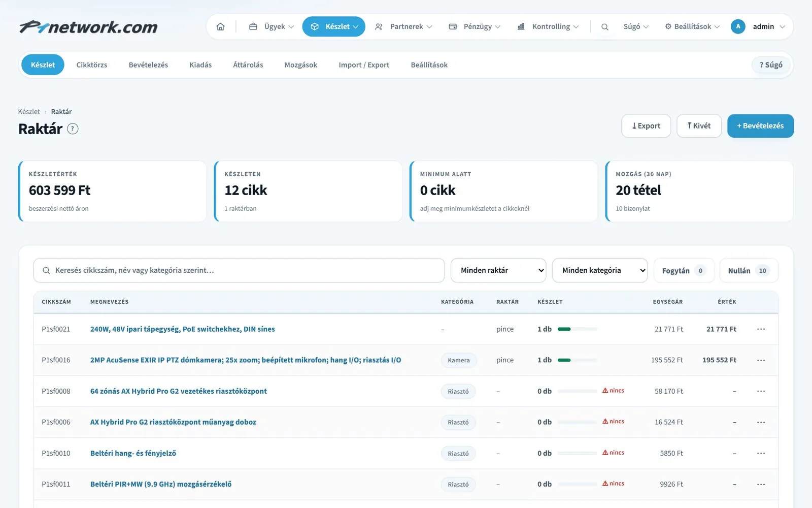The image size is (812, 508).
Task: Click the P1sf0016 row three-dot menu
Action: (761, 360)
